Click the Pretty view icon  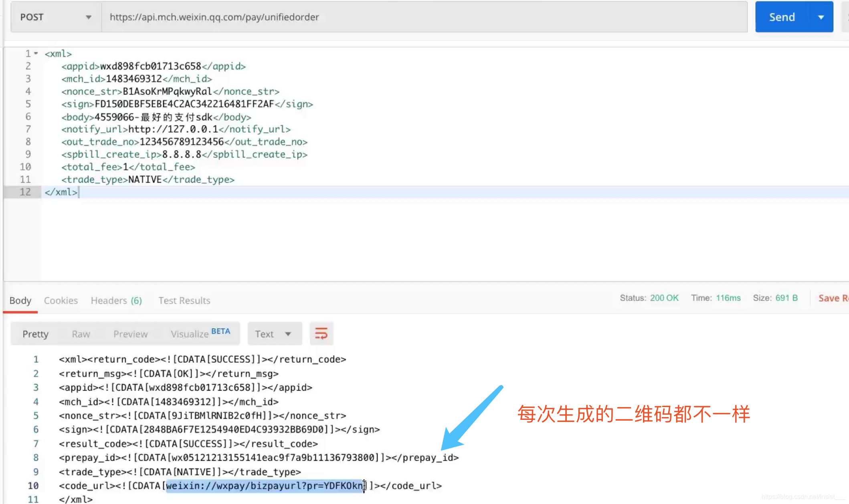(x=35, y=334)
